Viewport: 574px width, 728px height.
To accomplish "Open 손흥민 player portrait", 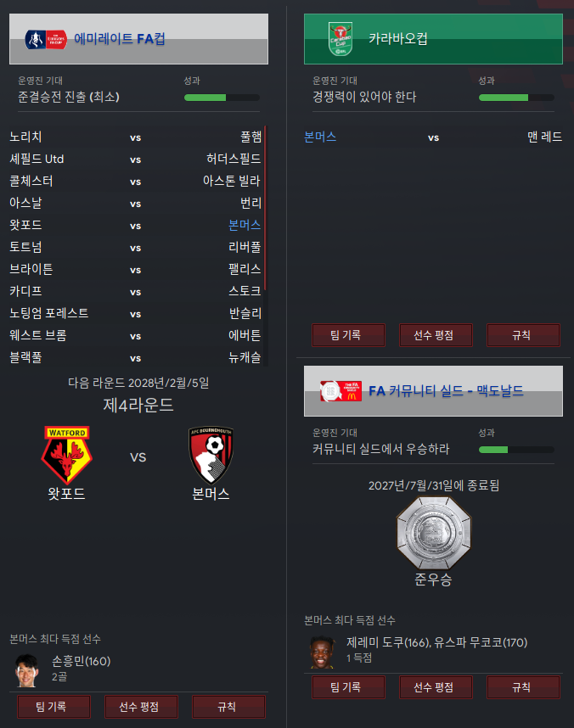I will coord(26,670).
